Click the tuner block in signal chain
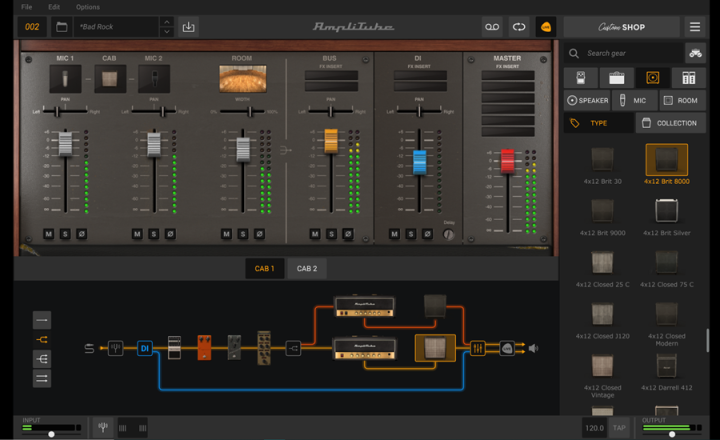Screen dimensions: 720x440 click(x=115, y=348)
